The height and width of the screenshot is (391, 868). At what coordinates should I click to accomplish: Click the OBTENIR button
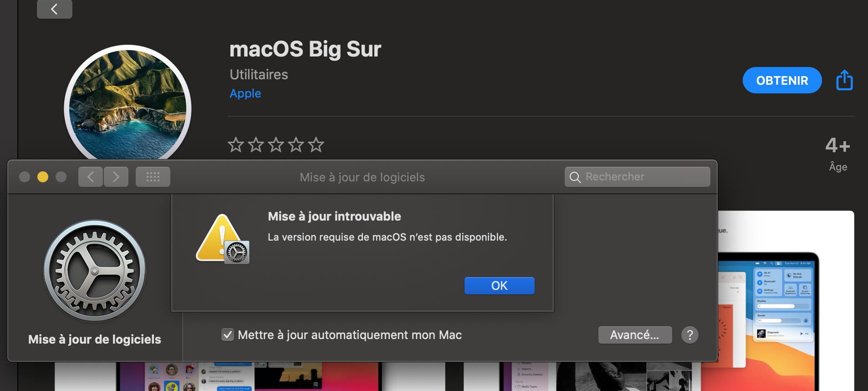pyautogui.click(x=782, y=80)
